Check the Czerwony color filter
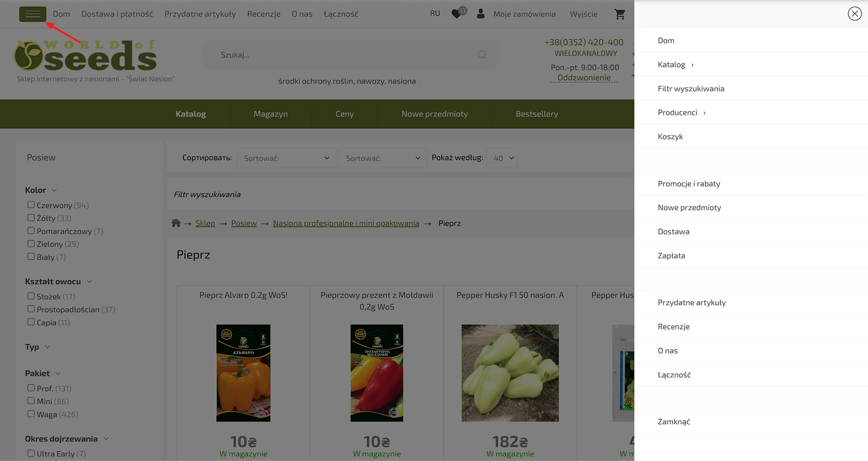 [x=31, y=205]
